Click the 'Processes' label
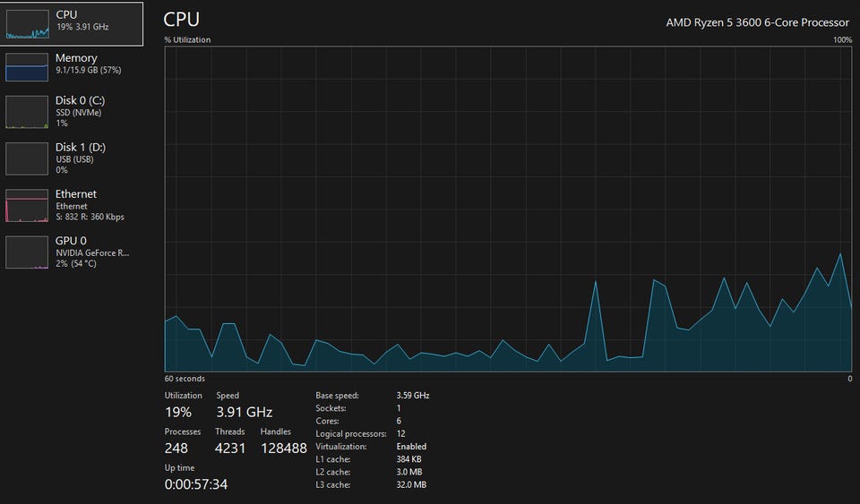This screenshot has width=860, height=504. coord(183,431)
